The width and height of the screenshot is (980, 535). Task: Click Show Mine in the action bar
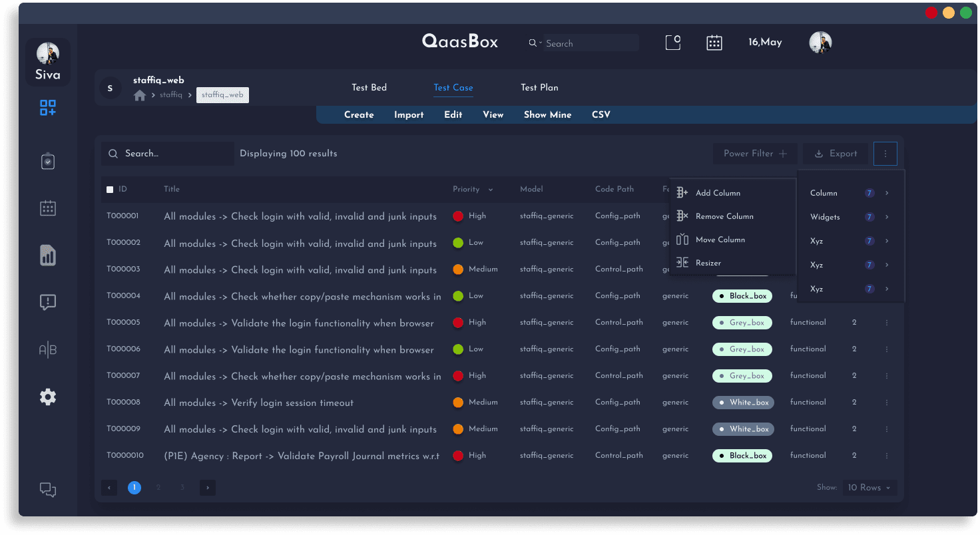tap(547, 115)
